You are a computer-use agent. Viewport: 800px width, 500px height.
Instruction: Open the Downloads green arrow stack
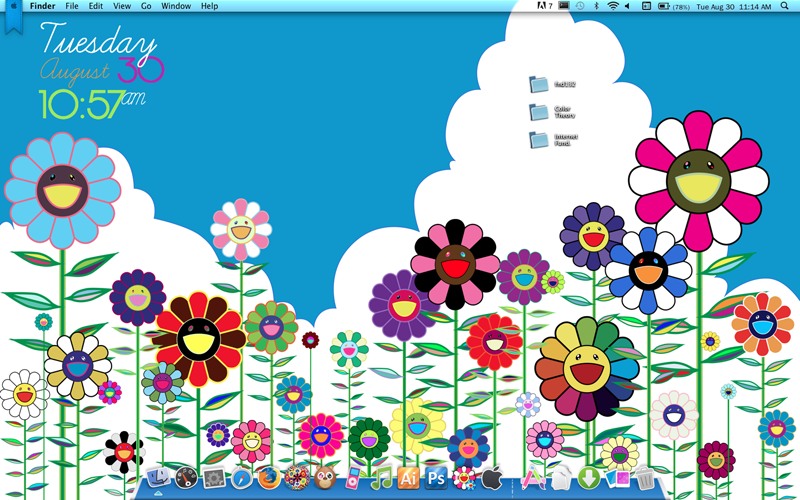[x=589, y=478]
